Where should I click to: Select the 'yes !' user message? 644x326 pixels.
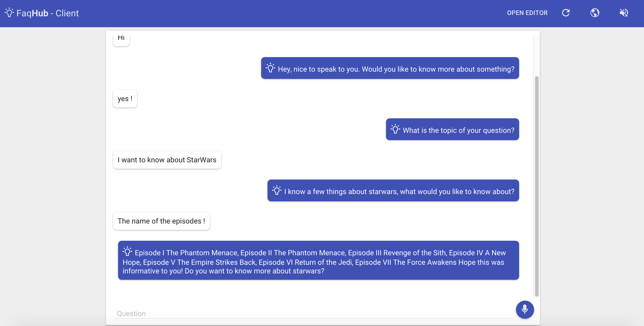point(125,99)
